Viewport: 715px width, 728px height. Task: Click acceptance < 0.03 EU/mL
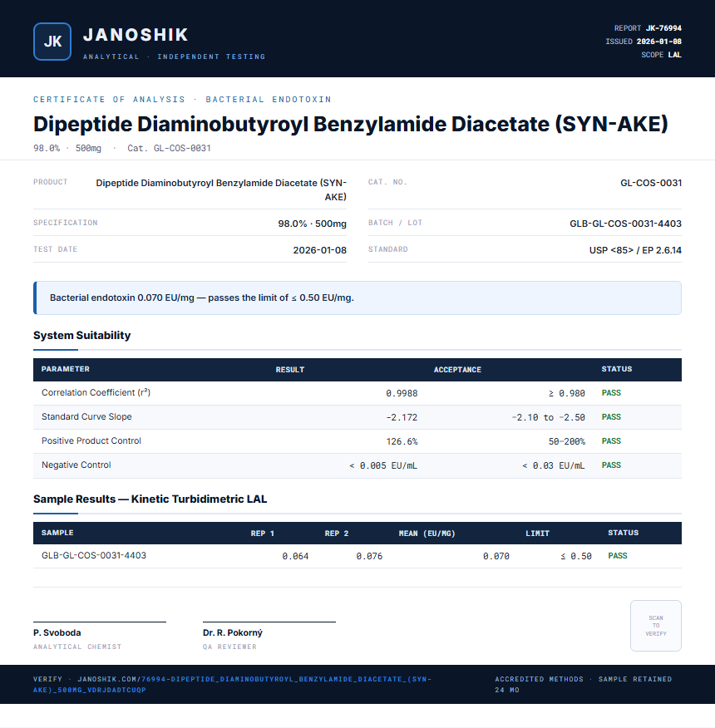(554, 465)
